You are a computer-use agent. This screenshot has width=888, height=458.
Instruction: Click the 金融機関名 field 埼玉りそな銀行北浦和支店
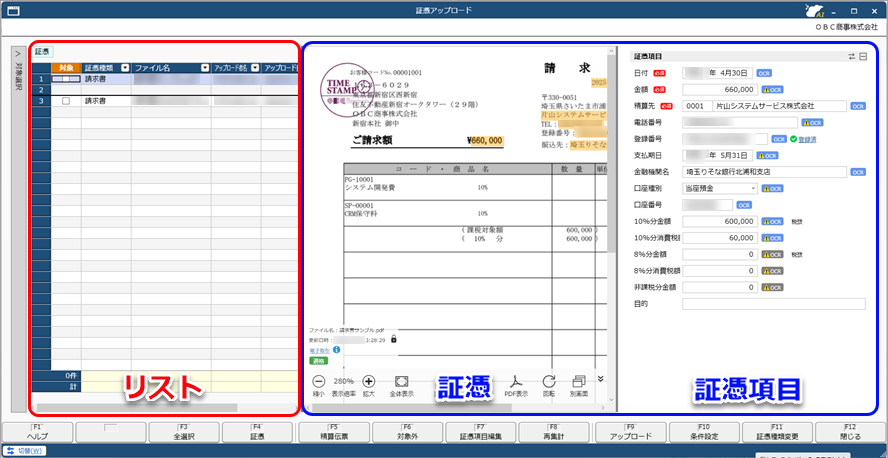pos(764,172)
